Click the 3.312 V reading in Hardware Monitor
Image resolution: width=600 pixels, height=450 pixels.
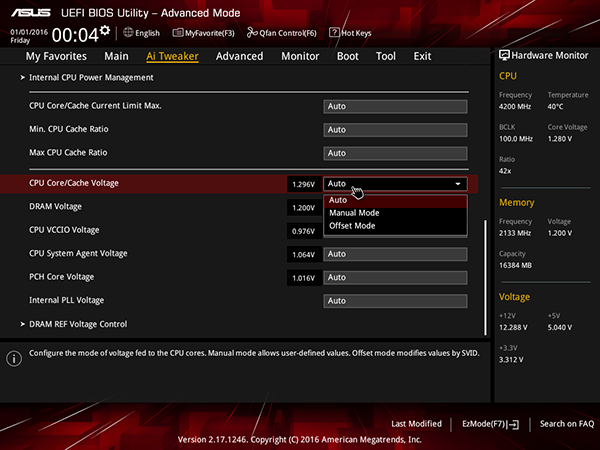pyautogui.click(x=511, y=360)
